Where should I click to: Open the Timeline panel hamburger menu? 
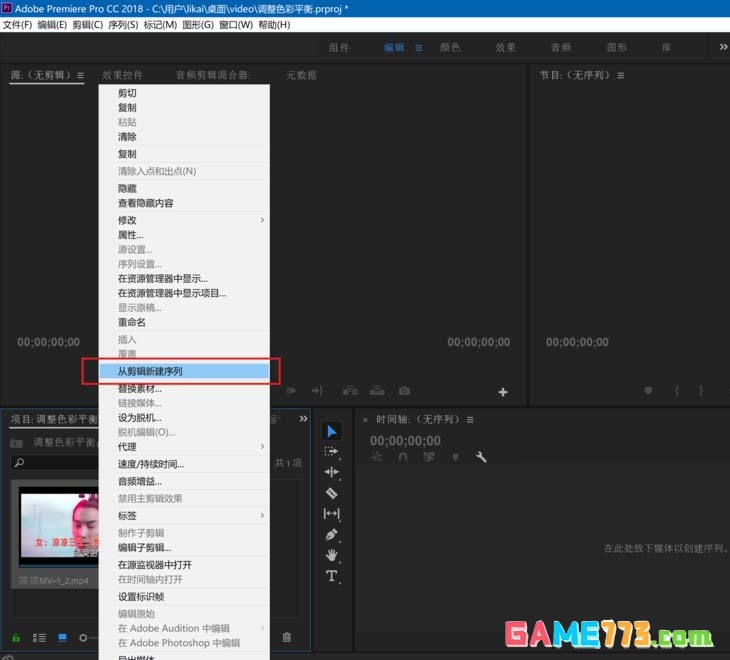click(470, 420)
